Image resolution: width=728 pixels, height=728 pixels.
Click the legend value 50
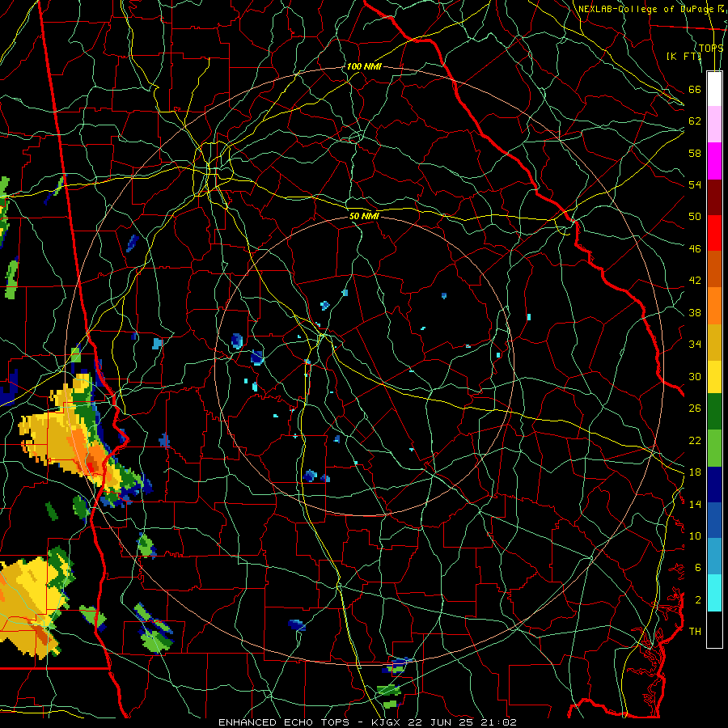click(695, 216)
